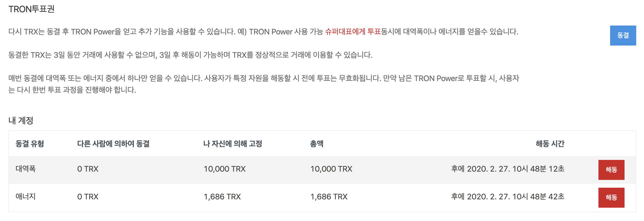Click 10,000 TRX under the 총액 column
Viewport: 644px width, 221px height.
[x=331, y=169]
